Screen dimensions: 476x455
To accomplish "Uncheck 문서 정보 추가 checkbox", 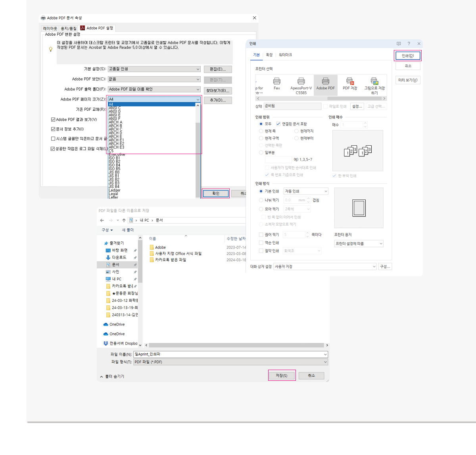I will click(53, 129).
